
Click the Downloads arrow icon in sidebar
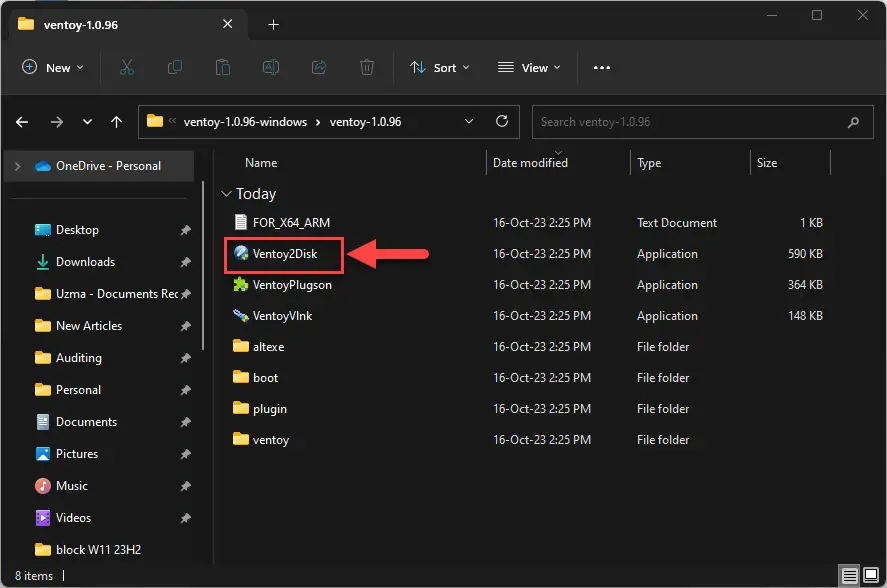[42, 261]
